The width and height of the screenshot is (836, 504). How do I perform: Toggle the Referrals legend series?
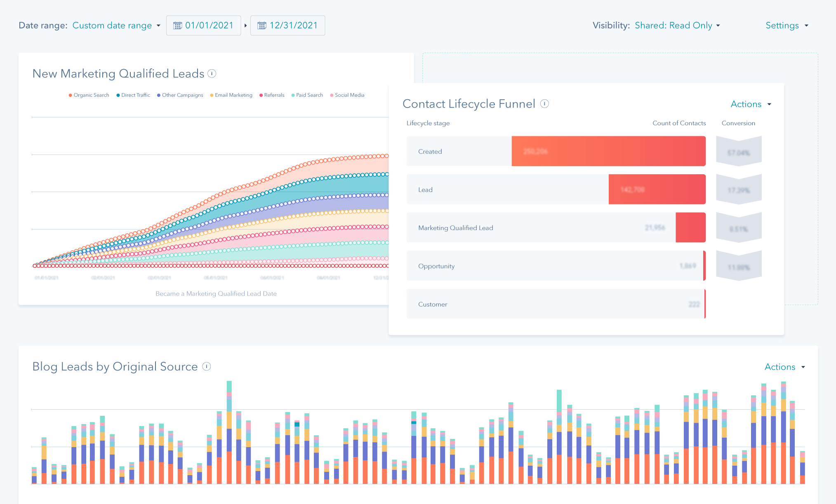pos(272,95)
